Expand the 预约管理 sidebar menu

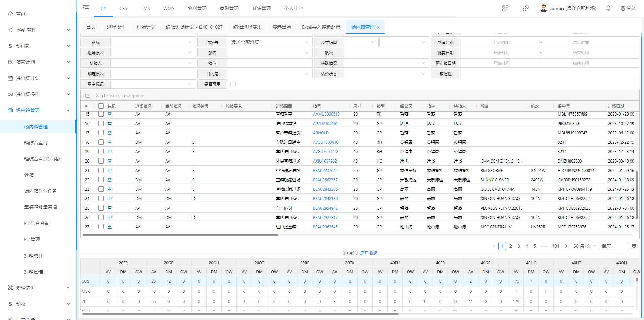[x=39, y=30]
